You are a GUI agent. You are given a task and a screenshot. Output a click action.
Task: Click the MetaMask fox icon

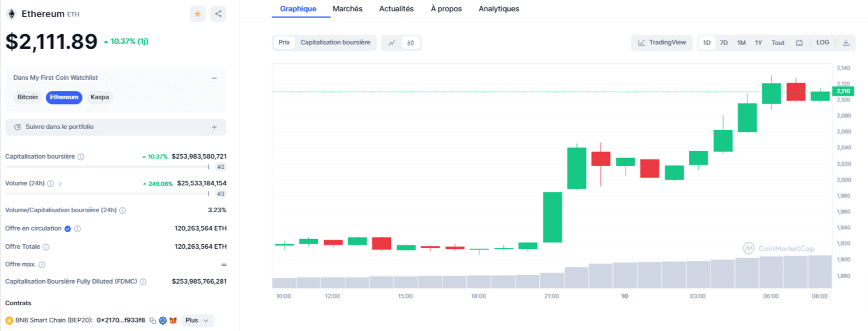tap(173, 321)
